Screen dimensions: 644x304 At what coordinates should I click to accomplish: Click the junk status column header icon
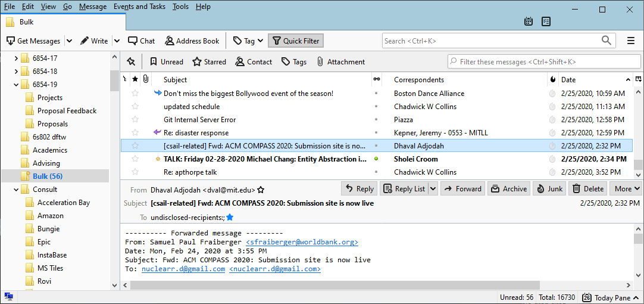click(x=553, y=79)
